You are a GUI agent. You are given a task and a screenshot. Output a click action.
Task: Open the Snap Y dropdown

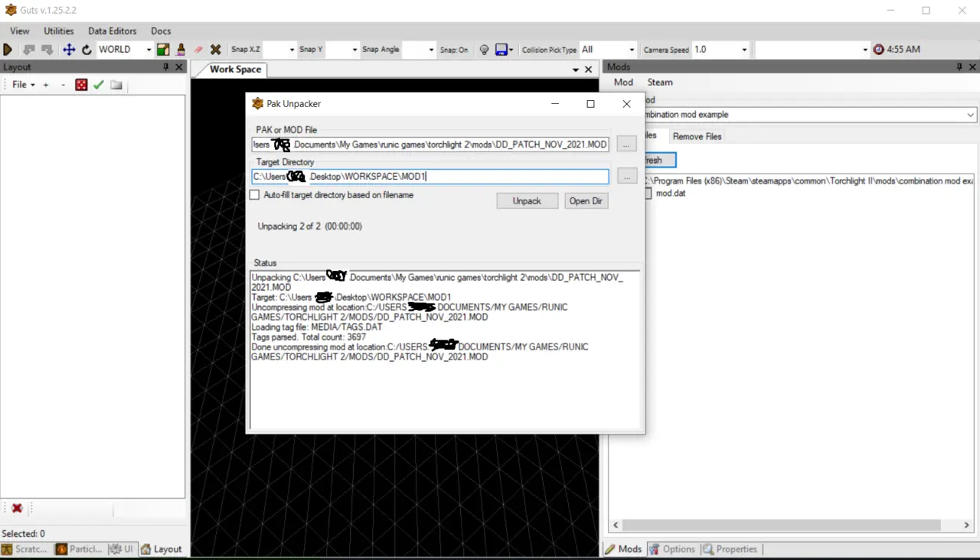tap(354, 50)
